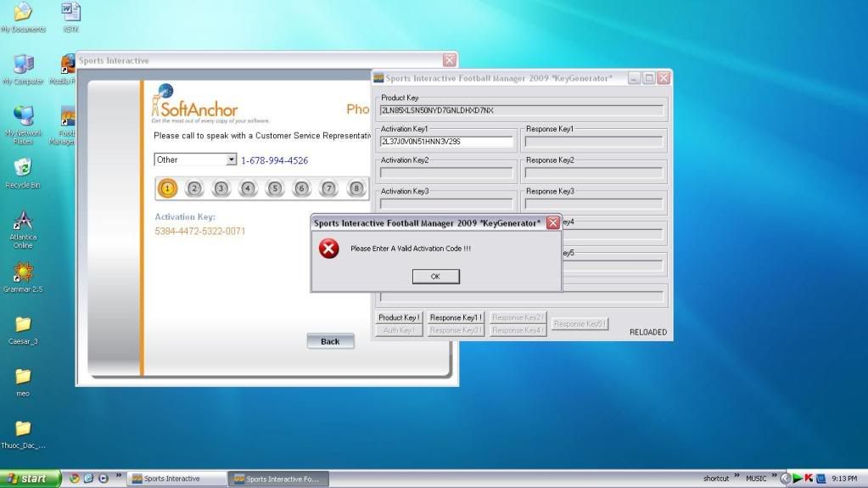Viewport: 868px width, 488px height.
Task: Close the Sports Interactive SoftAnchor window
Action: coord(449,59)
